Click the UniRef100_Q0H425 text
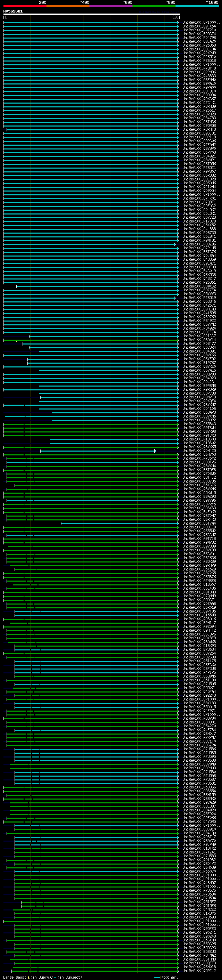 199,451
